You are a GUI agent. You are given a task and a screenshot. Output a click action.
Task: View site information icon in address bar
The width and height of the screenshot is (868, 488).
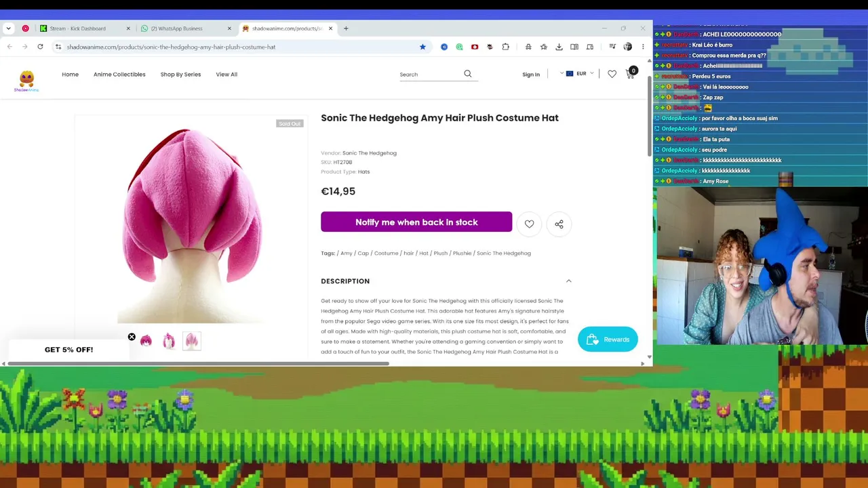click(x=58, y=47)
